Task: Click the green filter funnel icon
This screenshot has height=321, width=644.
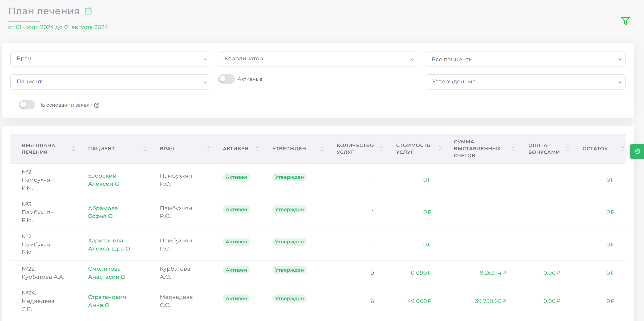Action: [x=625, y=21]
